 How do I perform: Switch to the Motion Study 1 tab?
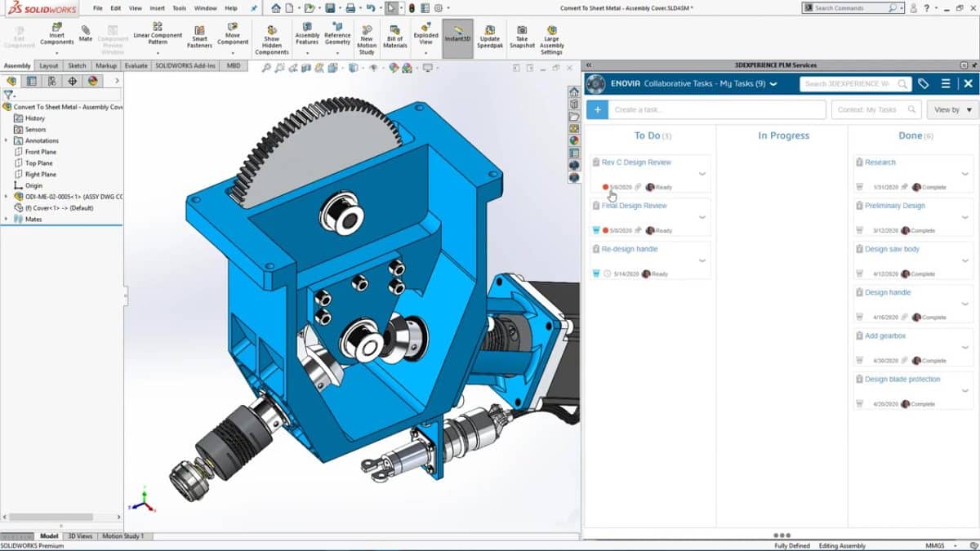[x=123, y=536]
